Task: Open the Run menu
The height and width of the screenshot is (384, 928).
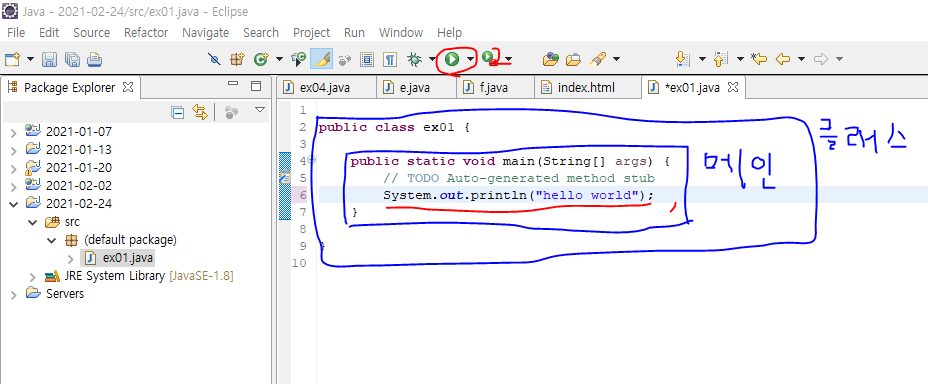Action: [x=354, y=33]
